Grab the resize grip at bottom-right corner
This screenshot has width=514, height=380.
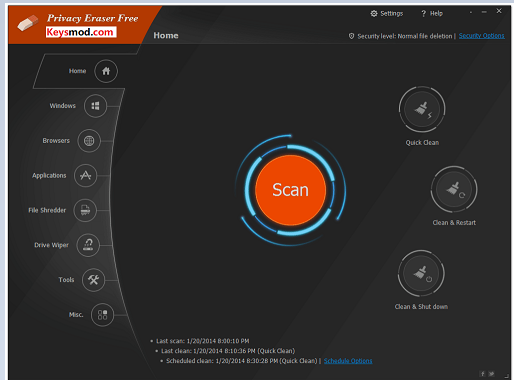click(x=507, y=375)
